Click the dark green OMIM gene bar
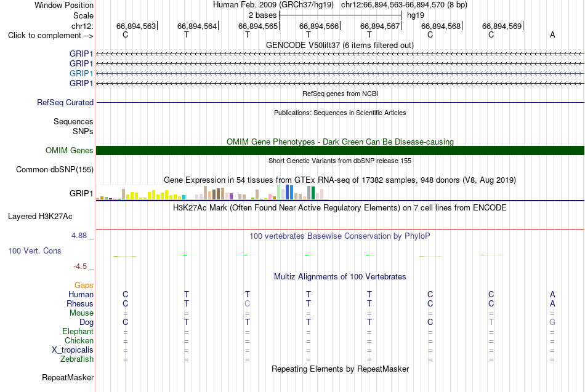The image size is (585, 392). click(340, 150)
